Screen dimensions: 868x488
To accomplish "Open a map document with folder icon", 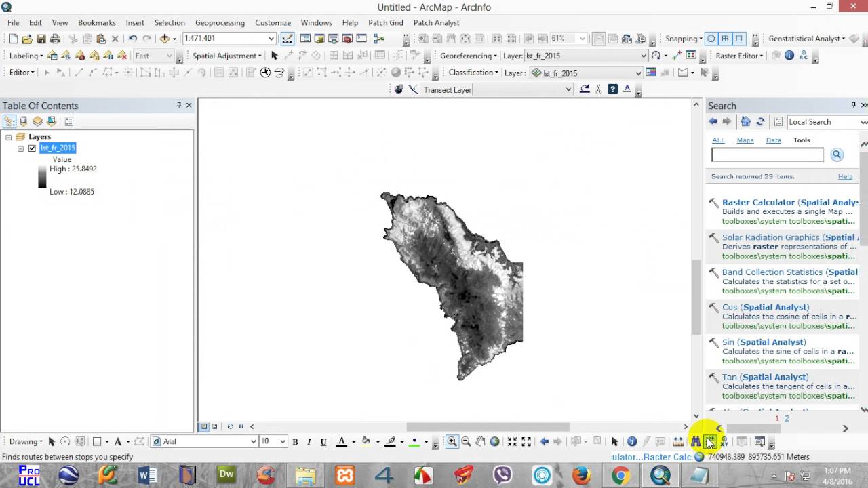I will tap(27, 39).
